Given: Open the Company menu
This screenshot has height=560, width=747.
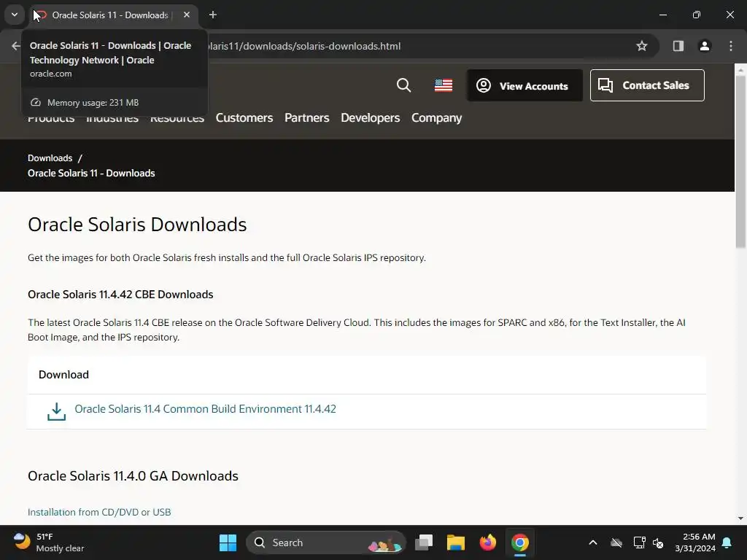Looking at the screenshot, I should tap(436, 117).
